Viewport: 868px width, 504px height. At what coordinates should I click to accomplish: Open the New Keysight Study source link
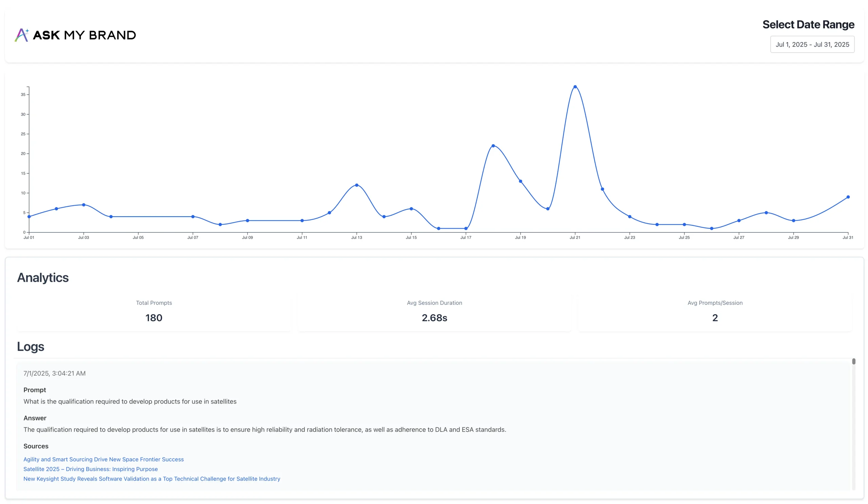tap(152, 479)
